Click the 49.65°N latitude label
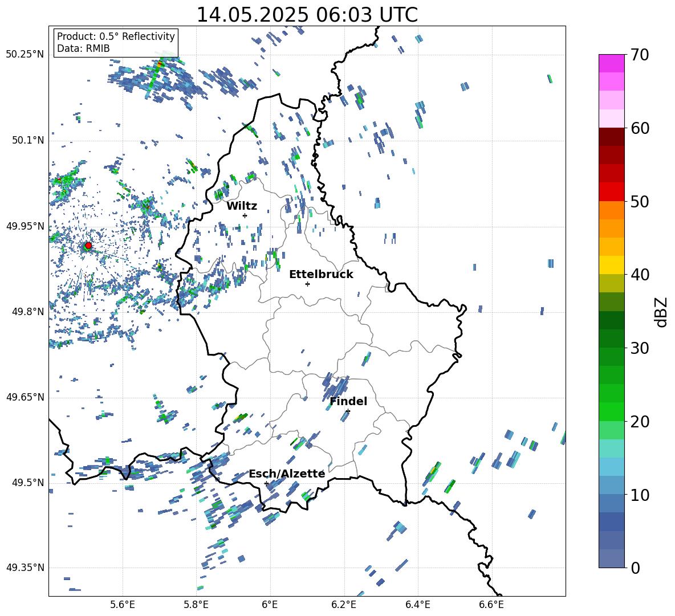 pyautogui.click(x=25, y=397)
